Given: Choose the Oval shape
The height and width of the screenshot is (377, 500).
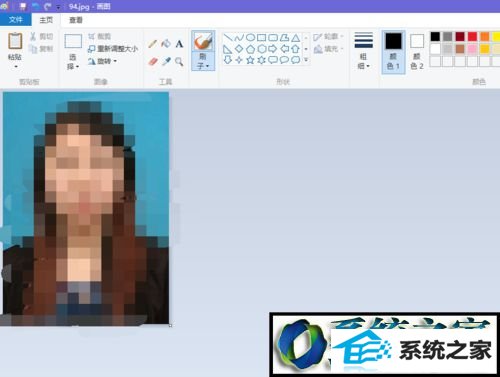Looking at the screenshot, I should 250,37.
